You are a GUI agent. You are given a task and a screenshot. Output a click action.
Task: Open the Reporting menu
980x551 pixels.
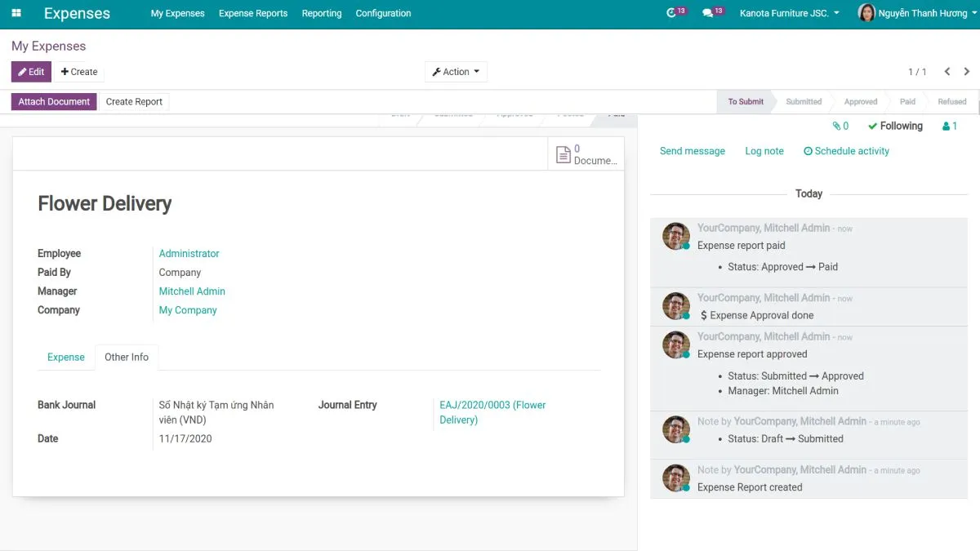click(322, 13)
